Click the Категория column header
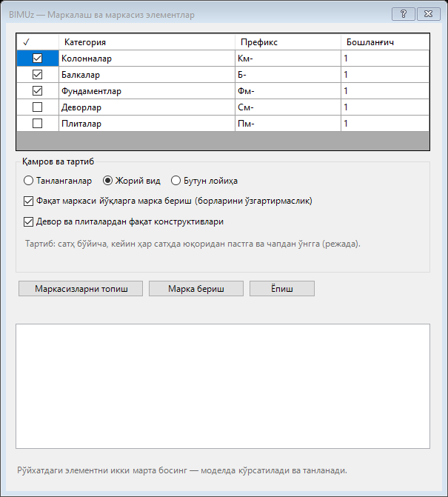The height and width of the screenshot is (497, 448). click(x=147, y=42)
